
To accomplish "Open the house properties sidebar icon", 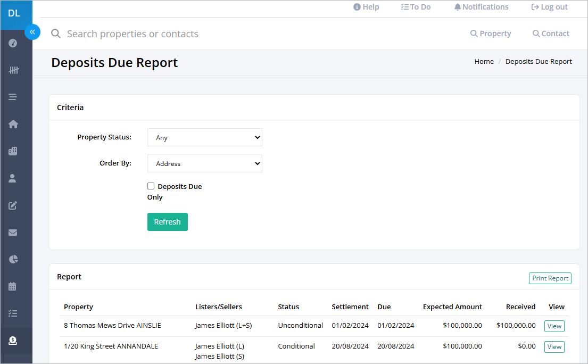I will tap(13, 124).
